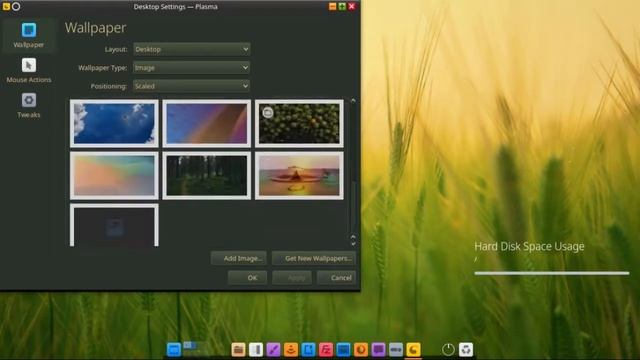
Task: Open the file manager folder icon in dock
Action: pos(238,349)
